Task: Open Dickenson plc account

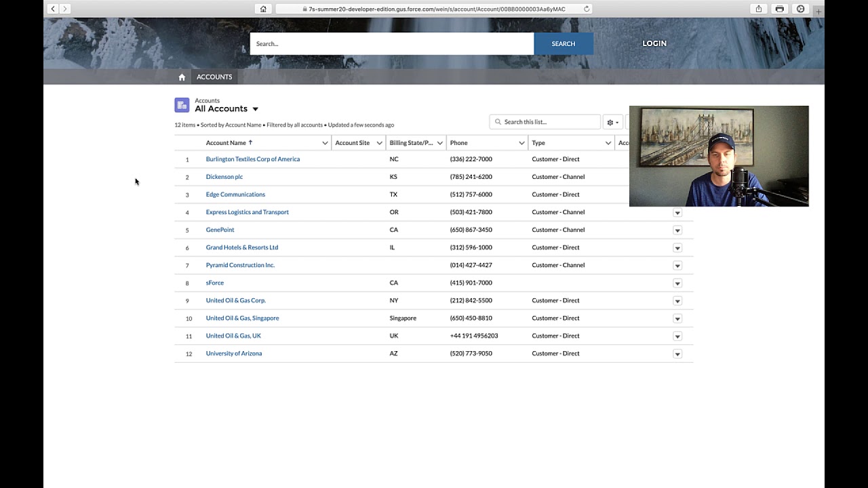Action: click(x=224, y=177)
